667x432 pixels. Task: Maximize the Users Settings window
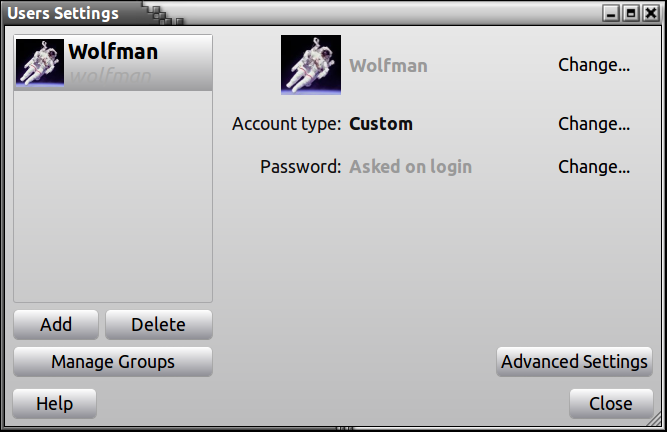click(x=630, y=14)
